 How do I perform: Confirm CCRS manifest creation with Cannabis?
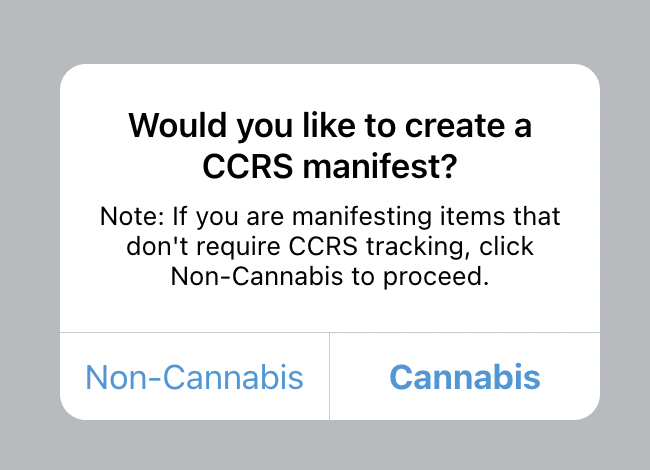(x=464, y=377)
